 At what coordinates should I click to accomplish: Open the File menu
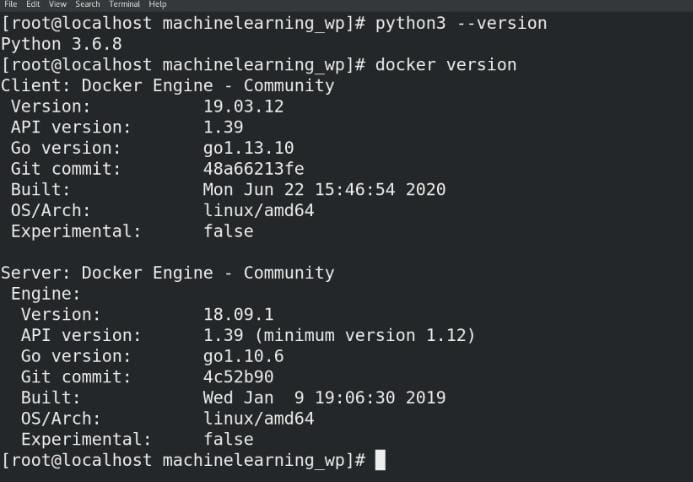tap(10, 4)
